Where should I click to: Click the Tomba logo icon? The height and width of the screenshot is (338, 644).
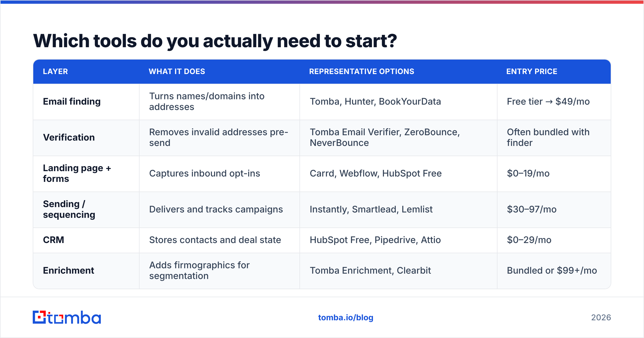67,317
